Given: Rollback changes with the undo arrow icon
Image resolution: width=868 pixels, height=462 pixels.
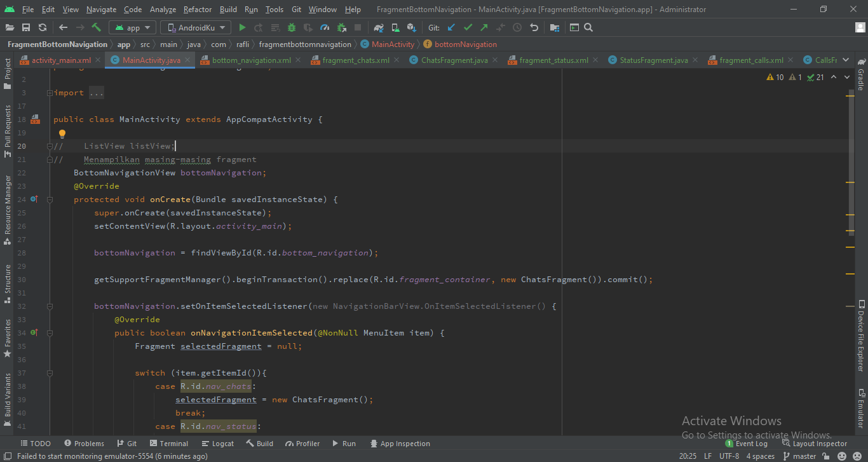Looking at the screenshot, I should tap(534, 27).
